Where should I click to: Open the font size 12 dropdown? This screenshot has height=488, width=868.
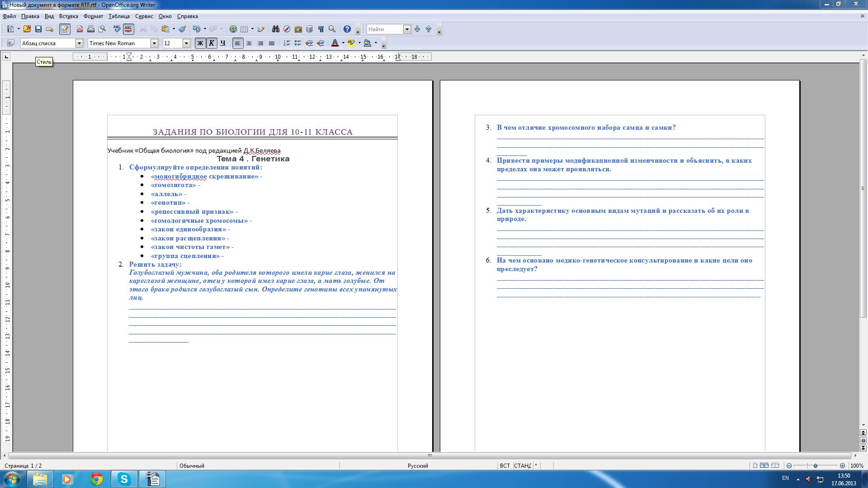[x=186, y=43]
